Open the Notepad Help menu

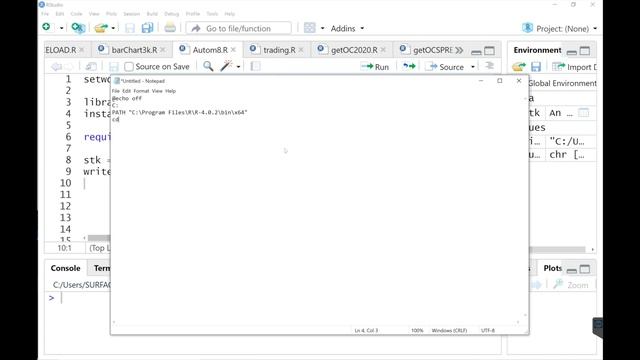pos(170,91)
